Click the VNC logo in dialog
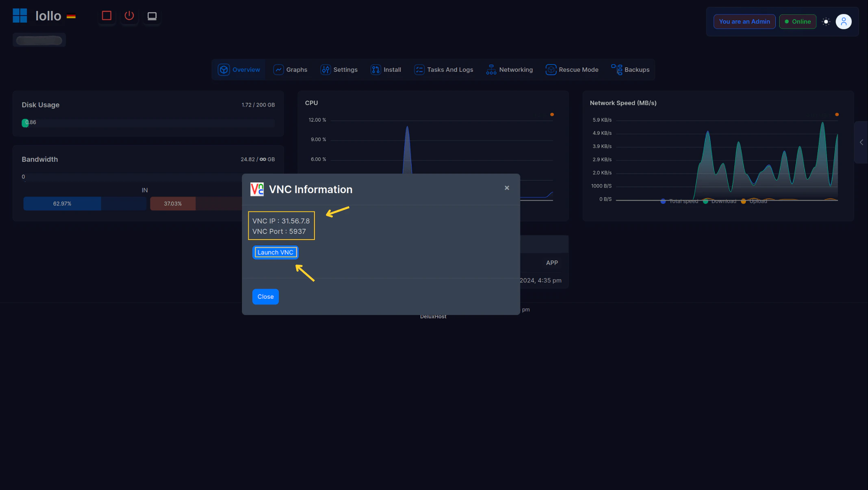This screenshot has width=868, height=490. point(257,189)
